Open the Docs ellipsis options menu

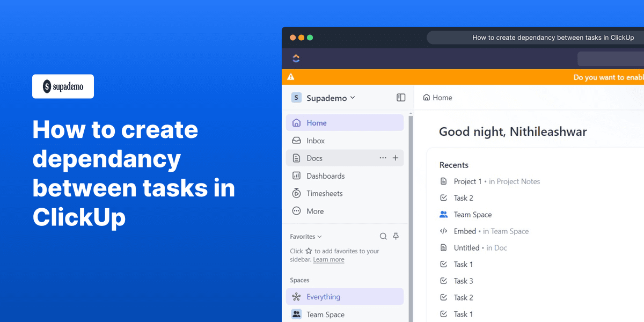point(383,158)
